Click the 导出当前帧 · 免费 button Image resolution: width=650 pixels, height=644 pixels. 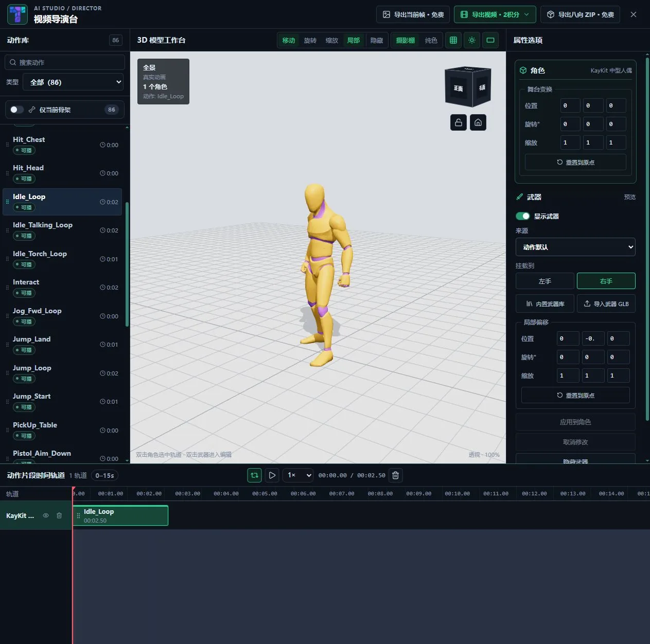[413, 14]
